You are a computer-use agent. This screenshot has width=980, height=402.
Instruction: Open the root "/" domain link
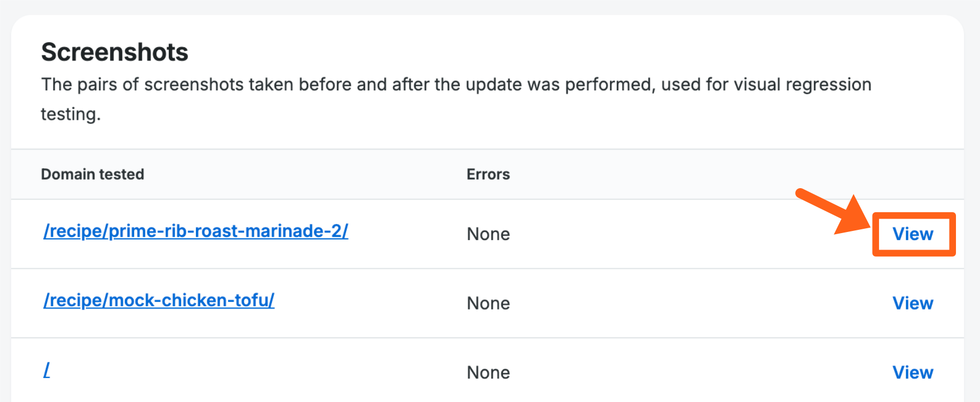(x=47, y=370)
